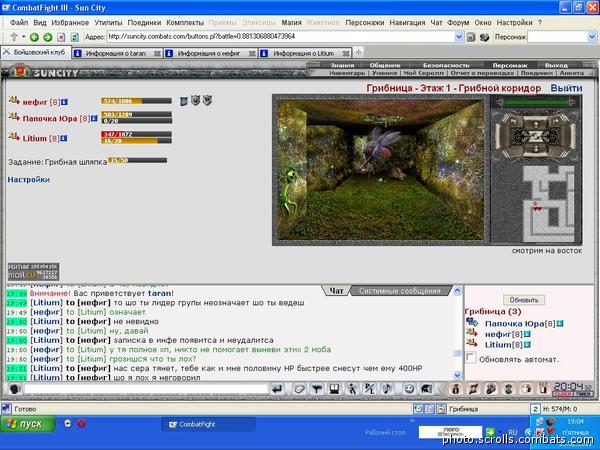Click the Litium red health bar 347/1072
The height and width of the screenshot is (450, 600).
tap(136, 134)
